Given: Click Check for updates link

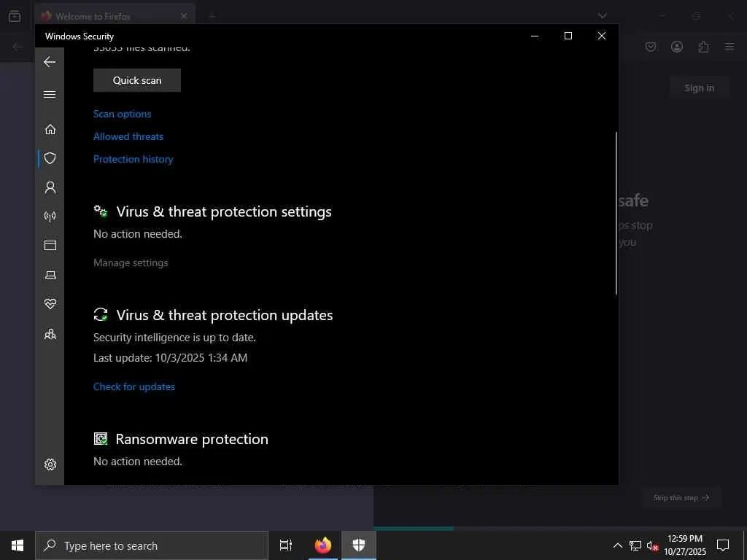Looking at the screenshot, I should tap(134, 386).
